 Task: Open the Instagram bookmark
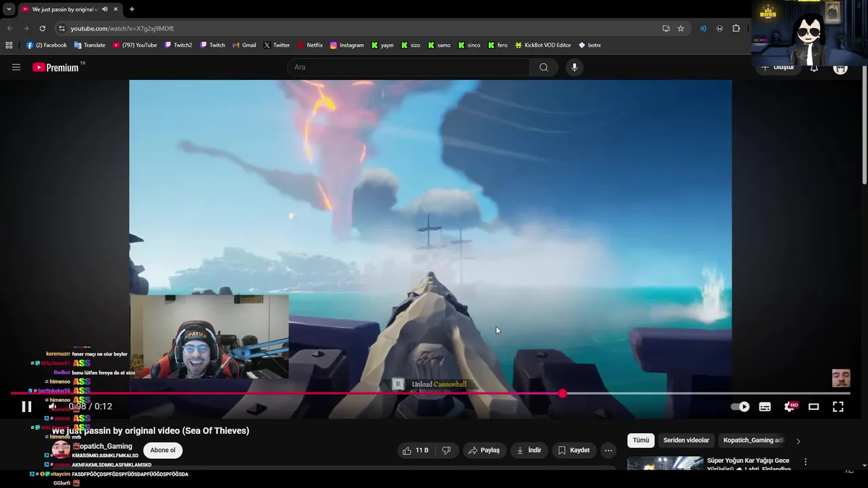(347, 45)
